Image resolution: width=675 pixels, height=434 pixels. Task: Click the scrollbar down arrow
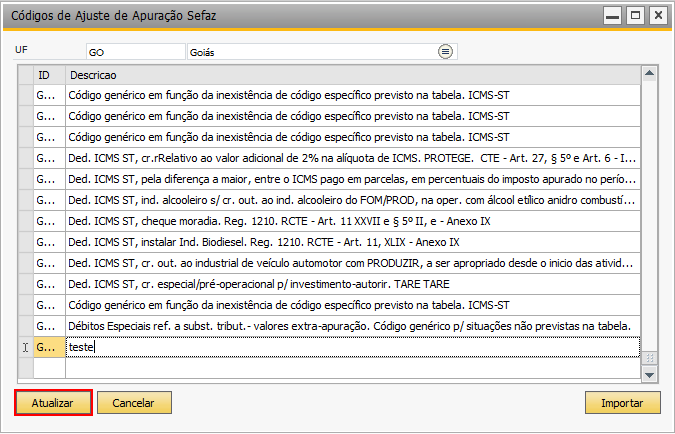[x=649, y=374]
